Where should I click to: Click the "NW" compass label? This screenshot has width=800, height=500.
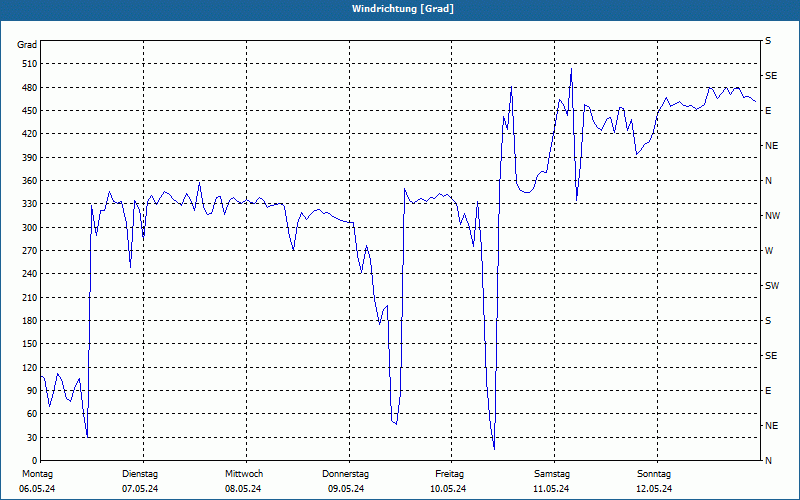pyautogui.click(x=772, y=216)
